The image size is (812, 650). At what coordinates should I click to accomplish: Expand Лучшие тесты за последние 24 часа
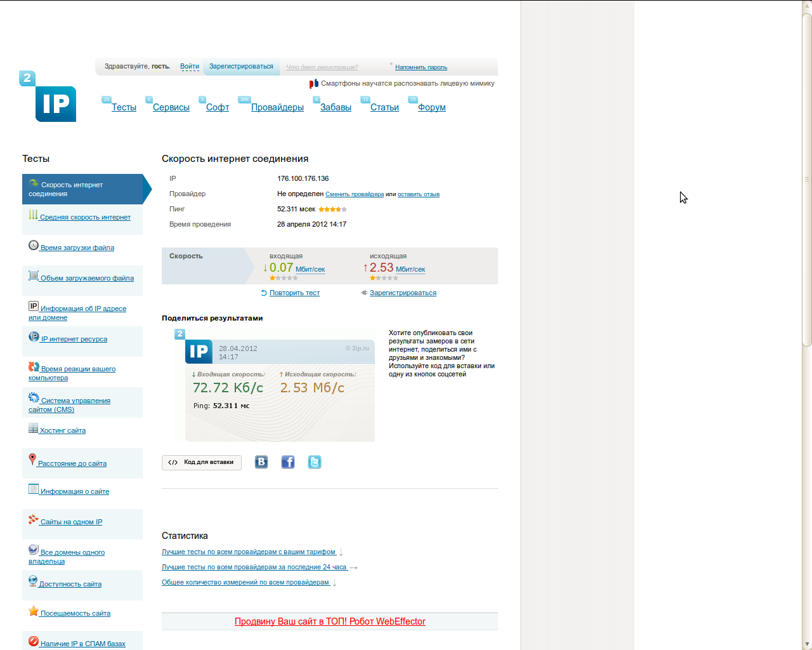[x=254, y=567]
